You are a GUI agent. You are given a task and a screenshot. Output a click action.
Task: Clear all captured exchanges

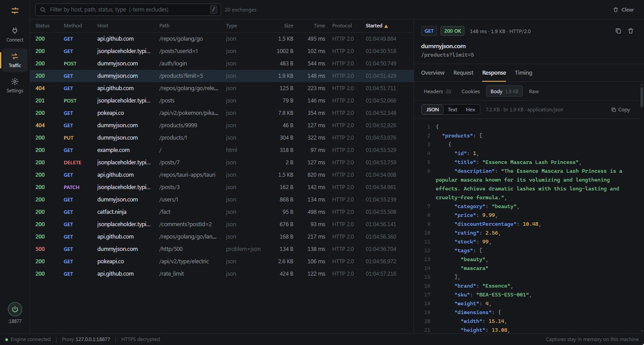(623, 10)
